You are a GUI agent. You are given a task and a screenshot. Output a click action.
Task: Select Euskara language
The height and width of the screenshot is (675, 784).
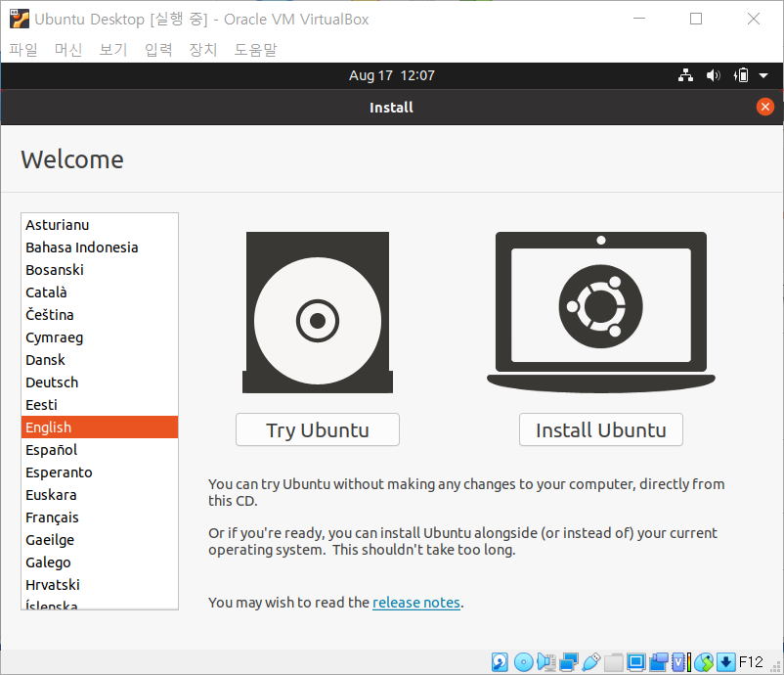click(100, 495)
